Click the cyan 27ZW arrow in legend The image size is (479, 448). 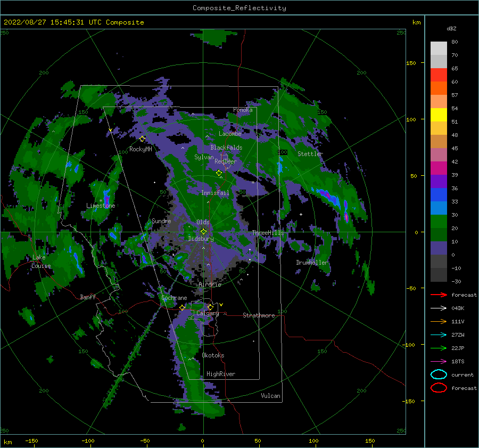(x=439, y=335)
